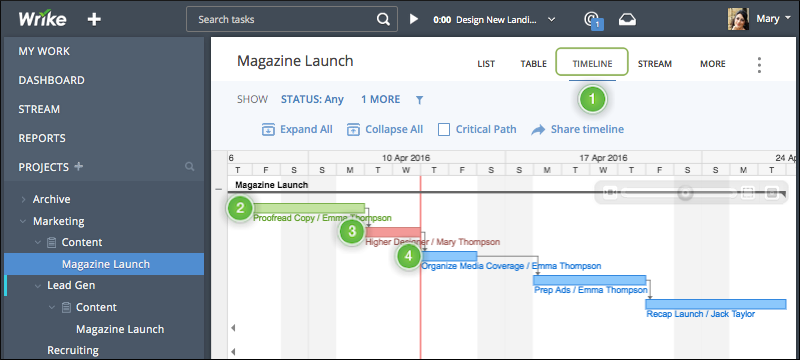Viewport: 800px width, 360px height.
Task: Start the timer play button
Action: tap(414, 19)
